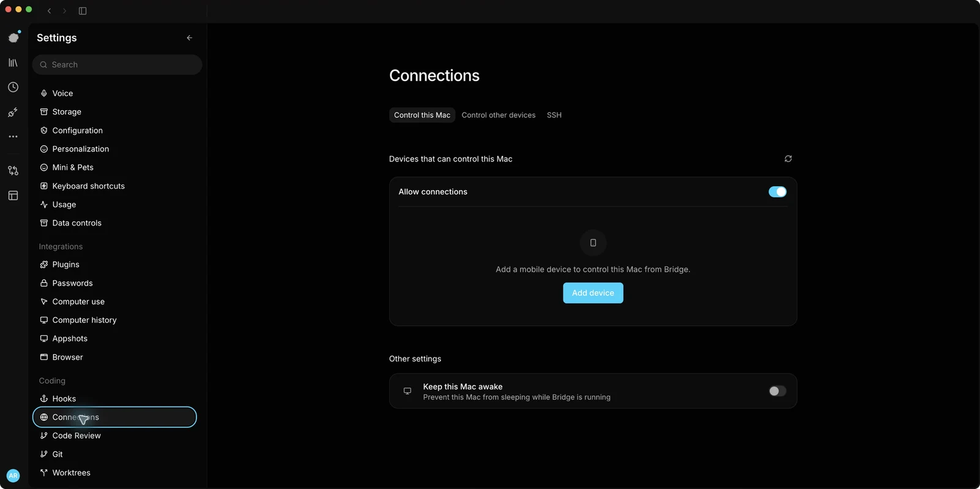
Task: Open Passwords settings
Action: 115,283
